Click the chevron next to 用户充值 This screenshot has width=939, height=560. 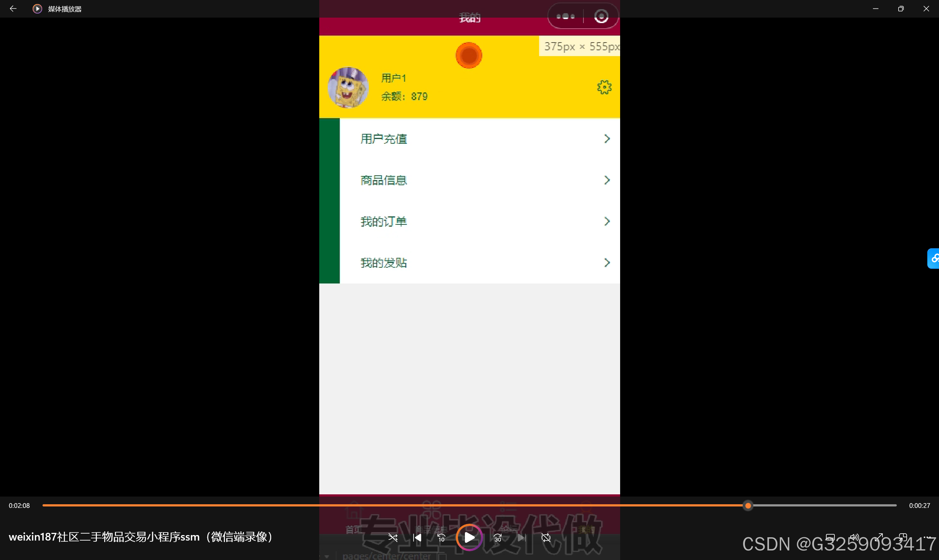point(607,139)
